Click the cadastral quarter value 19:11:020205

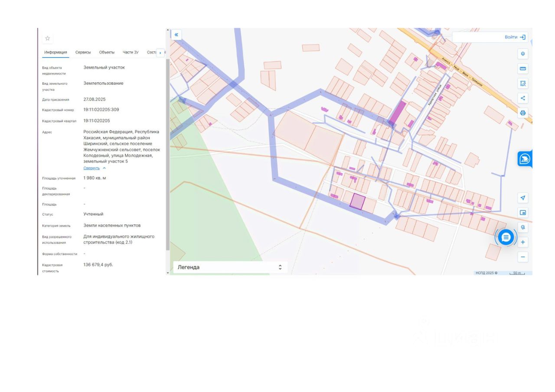97,121
